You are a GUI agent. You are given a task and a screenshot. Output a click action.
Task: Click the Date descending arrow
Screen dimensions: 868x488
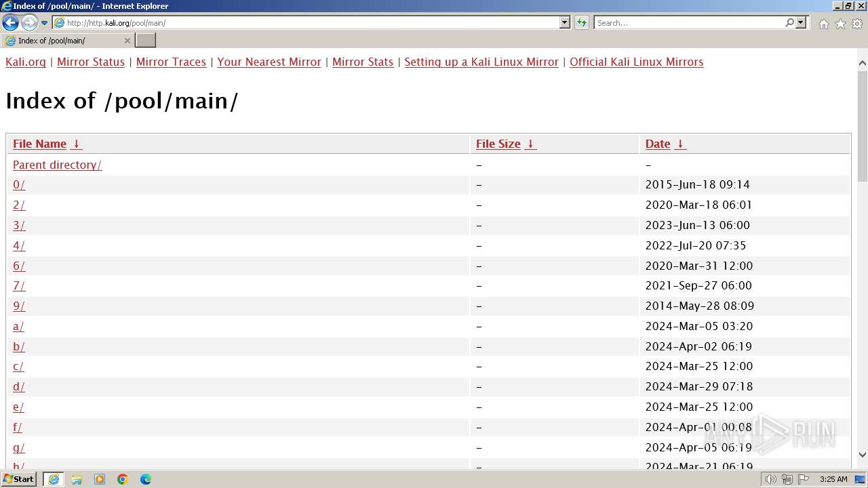(x=681, y=144)
